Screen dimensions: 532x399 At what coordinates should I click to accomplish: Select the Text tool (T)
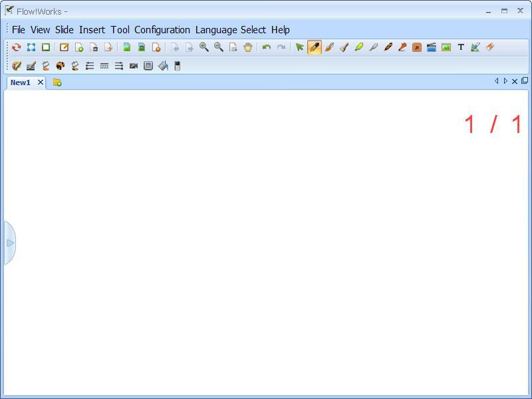point(461,47)
